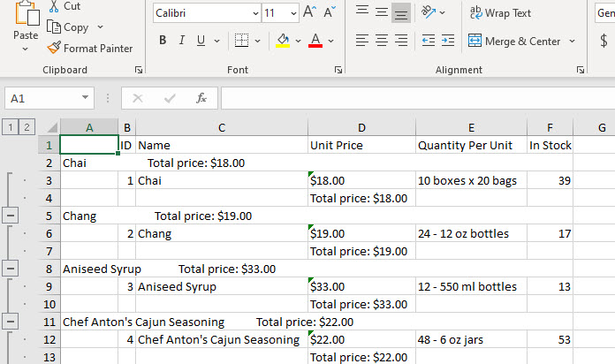615x364 pixels.
Task: Toggle italic formatting
Action: click(182, 41)
